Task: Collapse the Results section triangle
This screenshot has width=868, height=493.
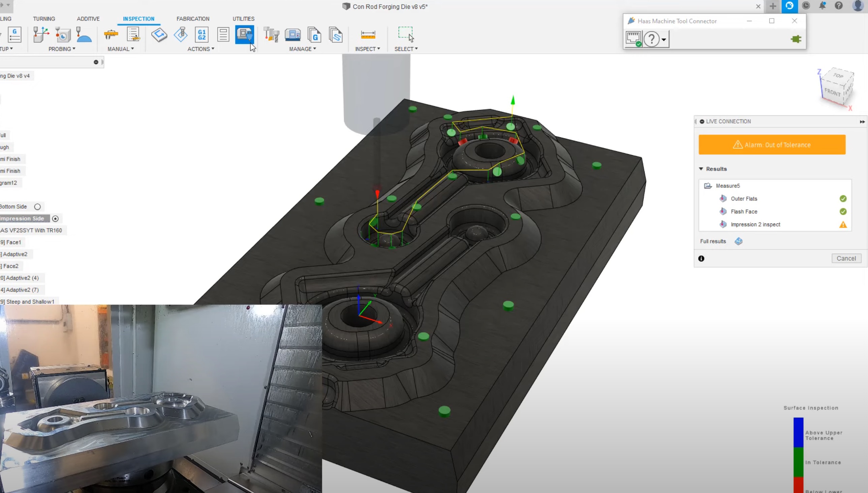Action: pos(701,169)
